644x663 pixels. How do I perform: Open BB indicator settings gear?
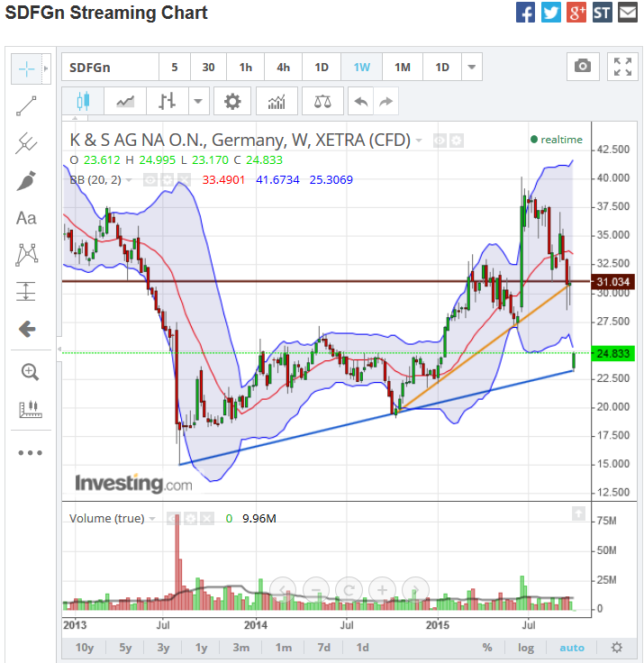click(x=167, y=180)
